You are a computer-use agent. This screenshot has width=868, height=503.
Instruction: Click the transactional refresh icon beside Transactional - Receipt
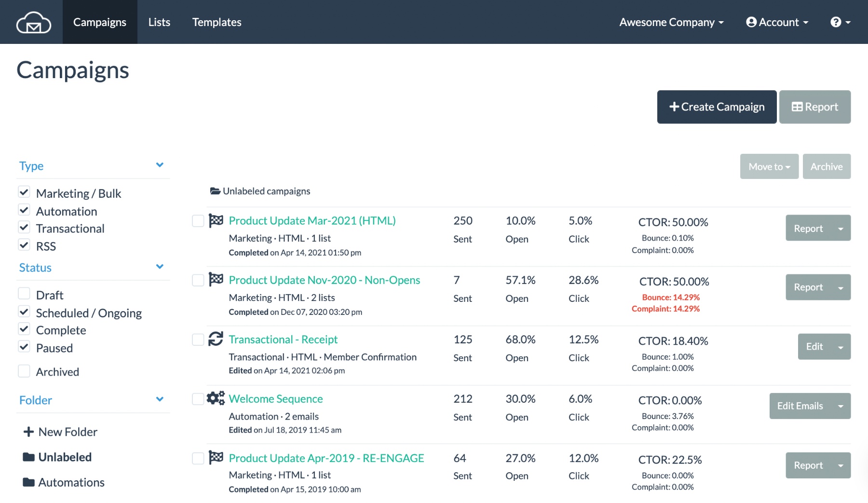[x=216, y=339]
